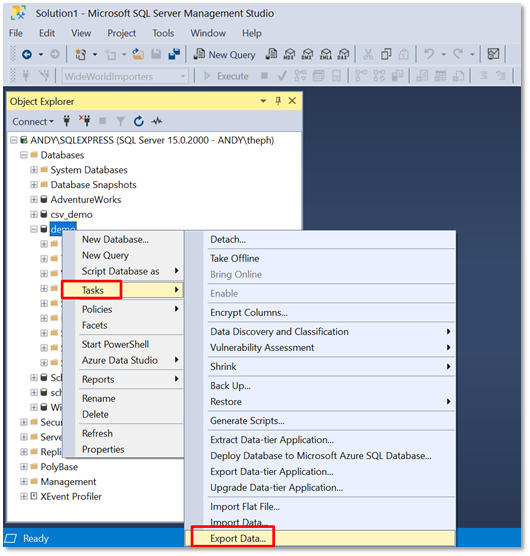Open the Policies submenu
The width and height of the screenshot is (530, 556).
pyautogui.click(x=123, y=310)
